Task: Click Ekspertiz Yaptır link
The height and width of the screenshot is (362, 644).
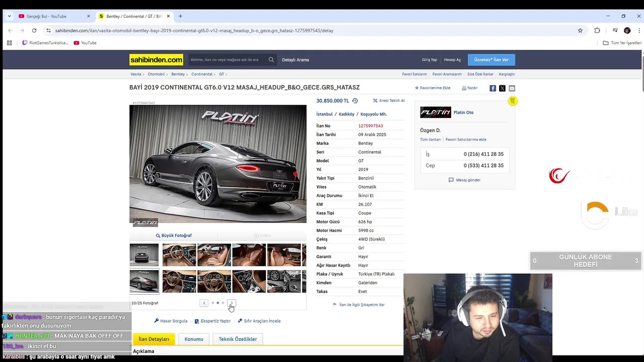Action: tap(212, 321)
